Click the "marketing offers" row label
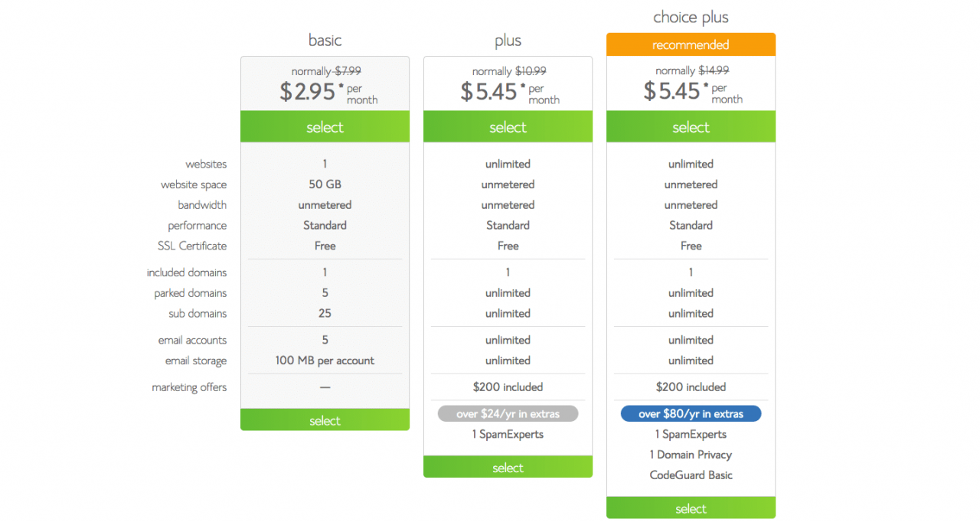The image size is (980, 522). coord(189,387)
